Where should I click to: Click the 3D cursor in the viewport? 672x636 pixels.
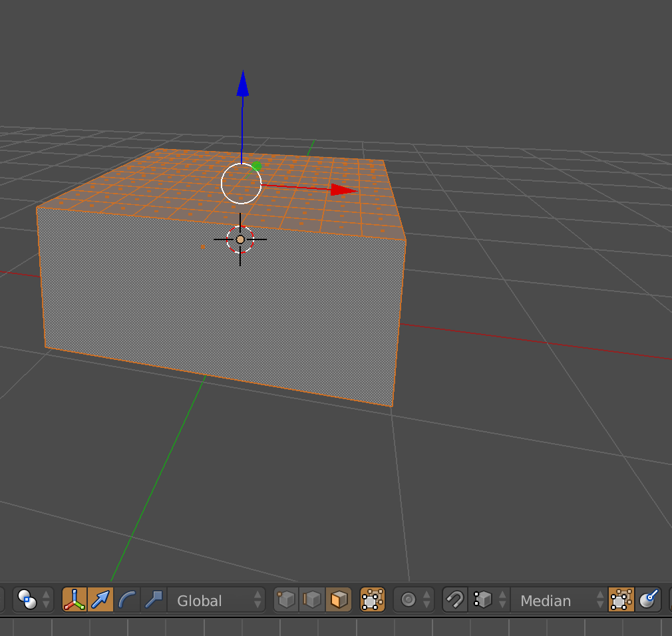click(x=239, y=239)
